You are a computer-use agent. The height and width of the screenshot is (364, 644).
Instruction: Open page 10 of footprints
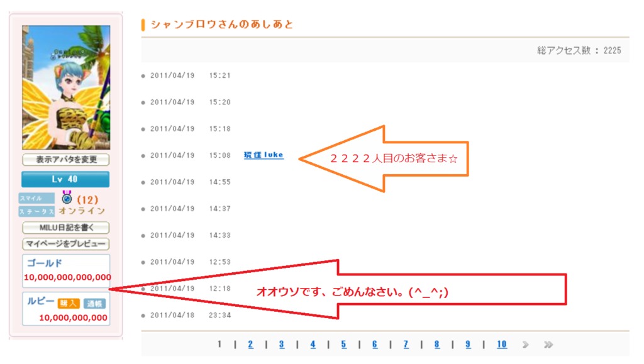pos(501,345)
